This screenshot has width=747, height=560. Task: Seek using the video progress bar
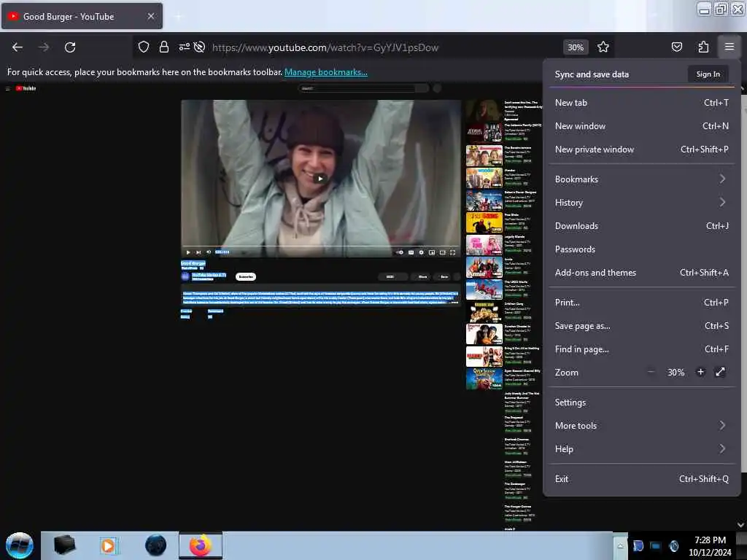321,246
